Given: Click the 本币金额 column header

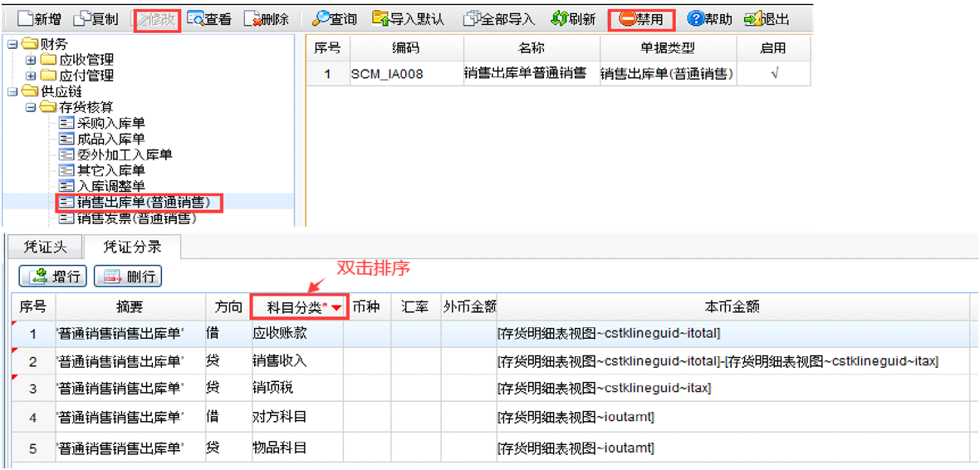Looking at the screenshot, I should click(x=732, y=307).
